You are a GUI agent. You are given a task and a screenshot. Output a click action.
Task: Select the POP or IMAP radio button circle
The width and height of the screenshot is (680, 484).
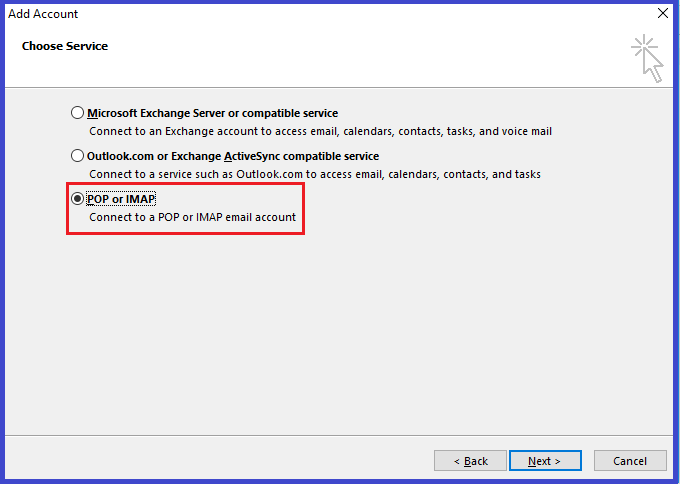point(77,199)
